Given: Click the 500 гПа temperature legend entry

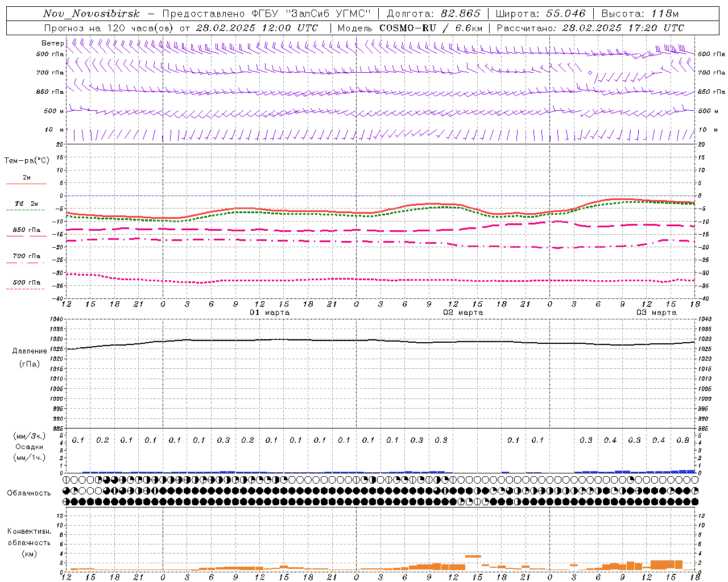Looking at the screenshot, I should pos(27,282).
